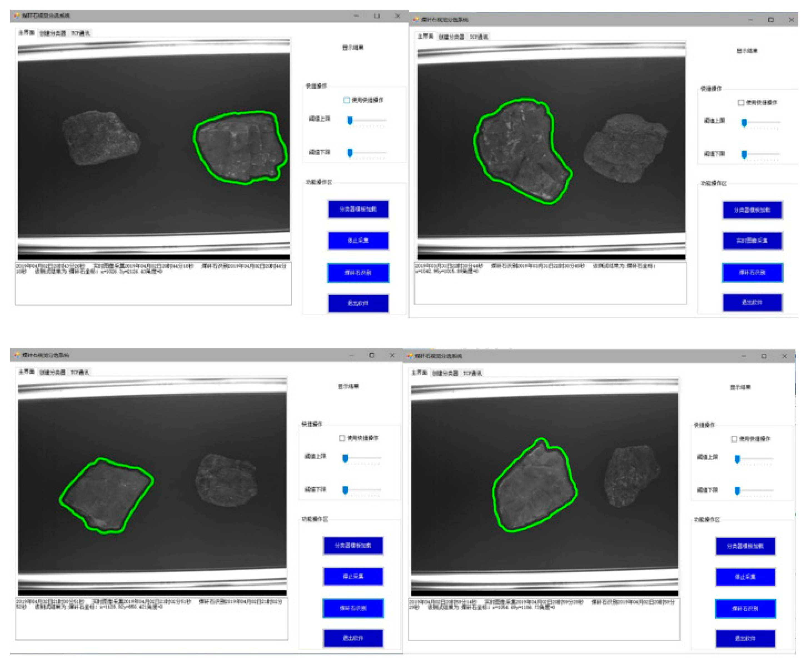Image resolution: width=812 pixels, height=664 pixels.
Task: Stop capture with 停止采集 in the bottom-left window
Action: tap(353, 576)
